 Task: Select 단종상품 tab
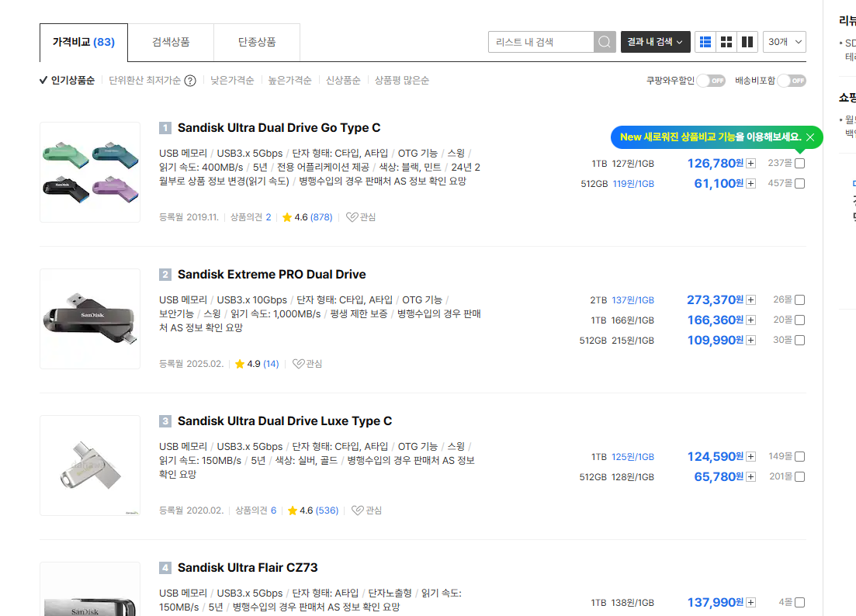[257, 43]
